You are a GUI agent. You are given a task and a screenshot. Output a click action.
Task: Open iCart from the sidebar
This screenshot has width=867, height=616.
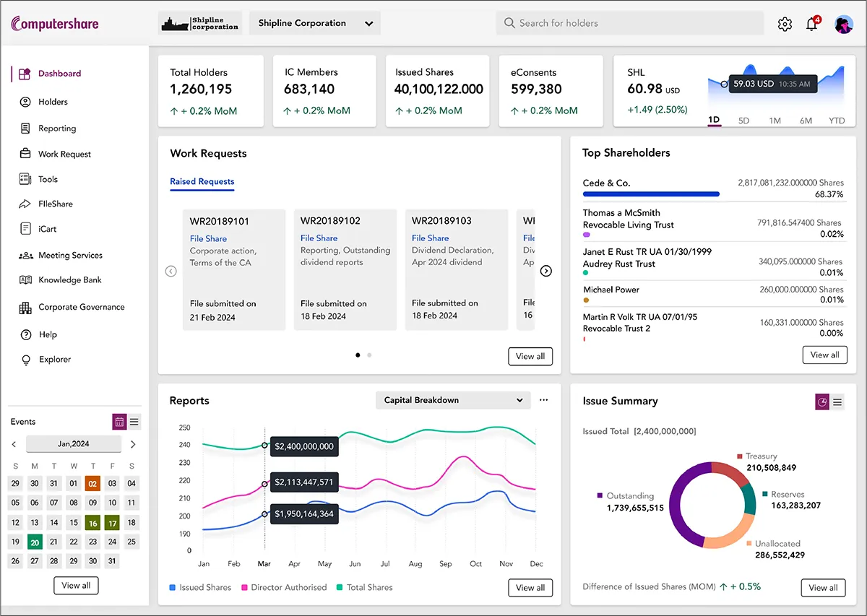click(25, 229)
